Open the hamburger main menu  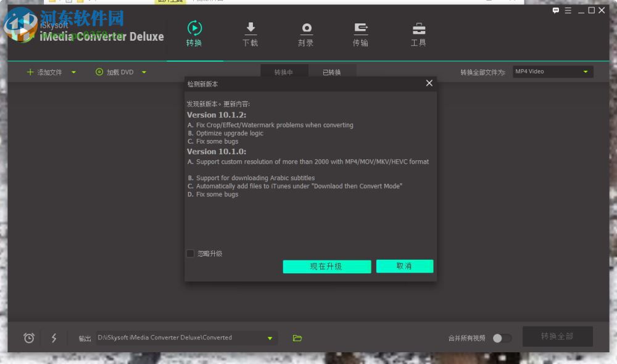pyautogui.click(x=569, y=10)
